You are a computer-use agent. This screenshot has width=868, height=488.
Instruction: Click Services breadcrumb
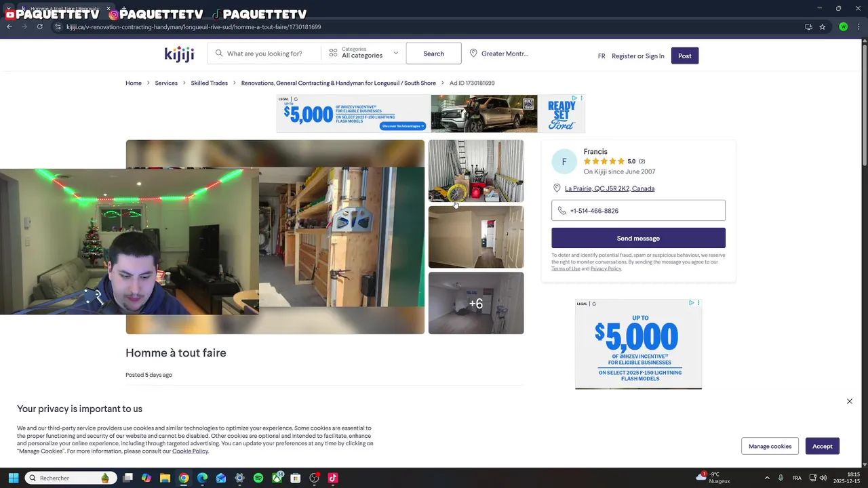(x=166, y=83)
